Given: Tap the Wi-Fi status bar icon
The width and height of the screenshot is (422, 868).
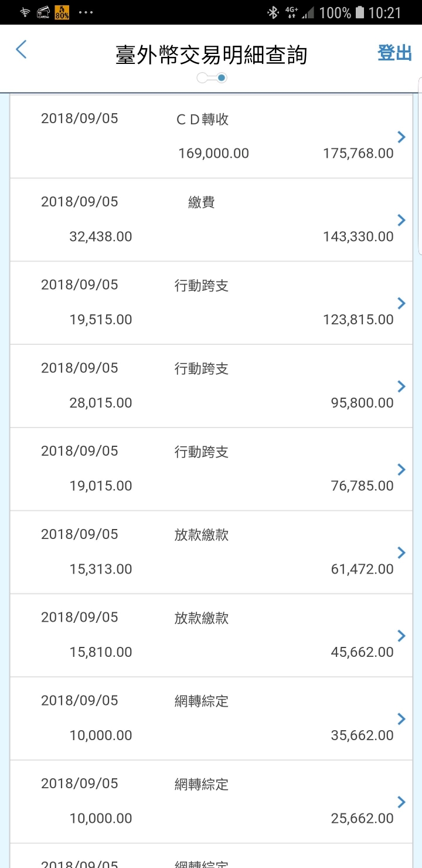Looking at the screenshot, I should click(x=25, y=12).
